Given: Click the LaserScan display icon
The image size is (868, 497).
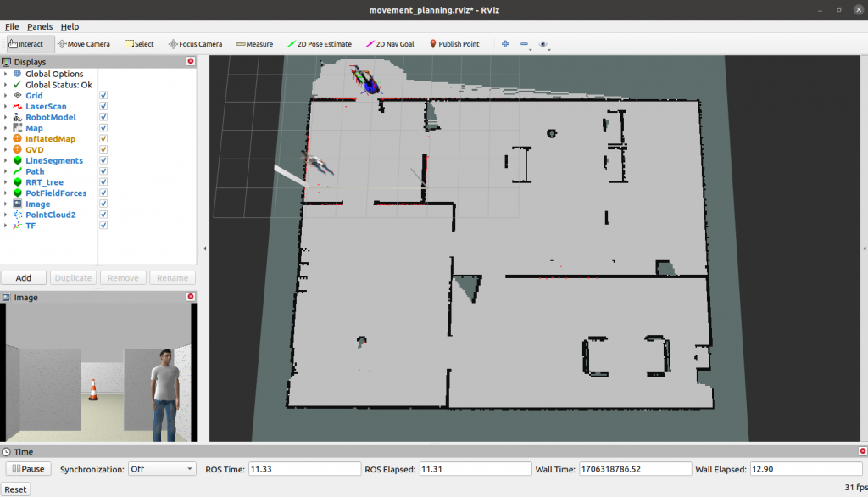Looking at the screenshot, I should 17,106.
